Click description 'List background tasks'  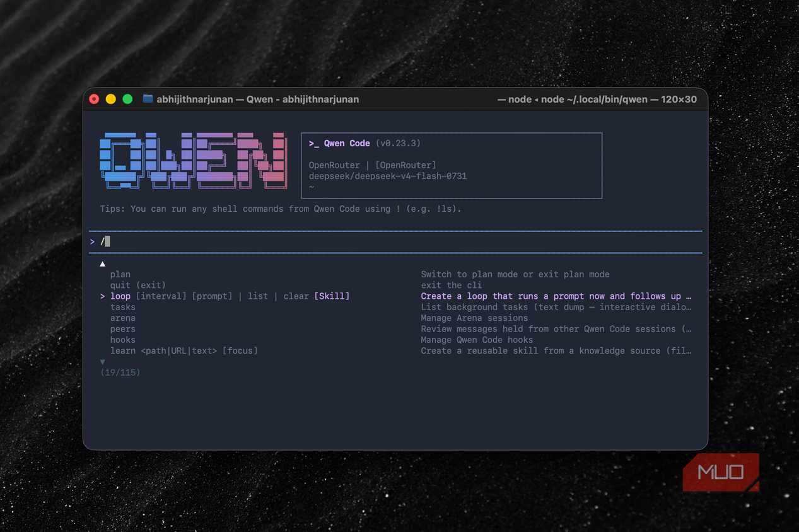[556, 307]
